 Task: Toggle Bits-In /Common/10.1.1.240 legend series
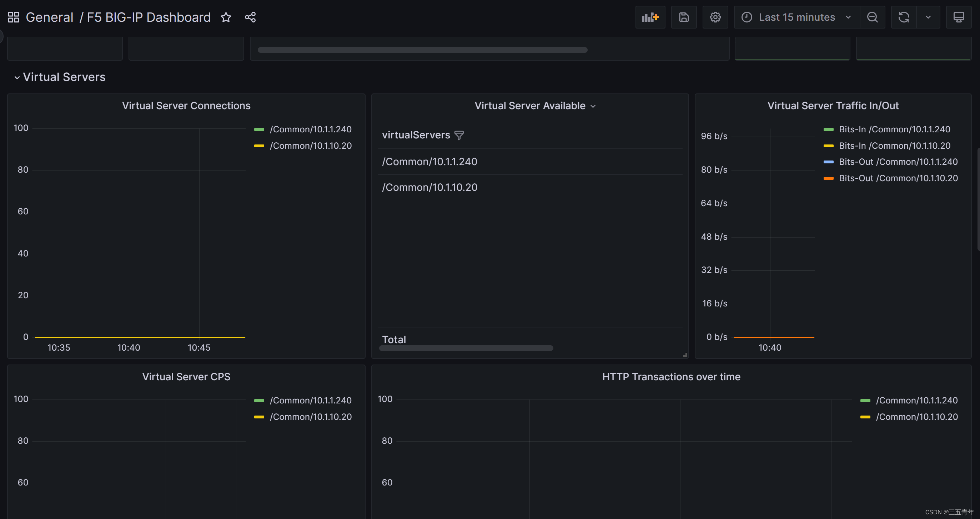click(894, 129)
